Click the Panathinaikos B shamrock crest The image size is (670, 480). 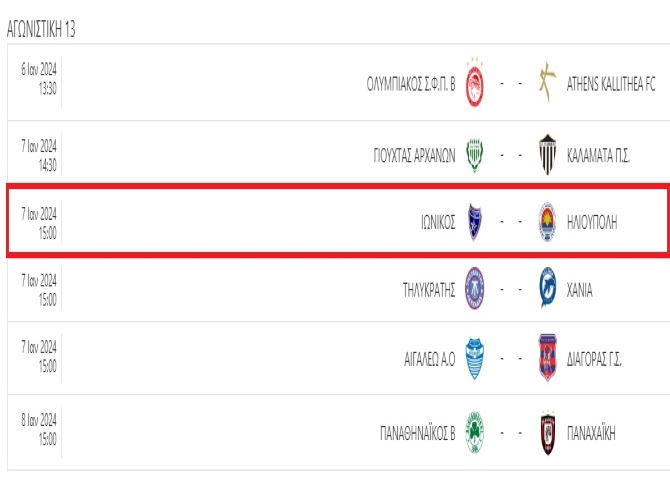tap(474, 432)
